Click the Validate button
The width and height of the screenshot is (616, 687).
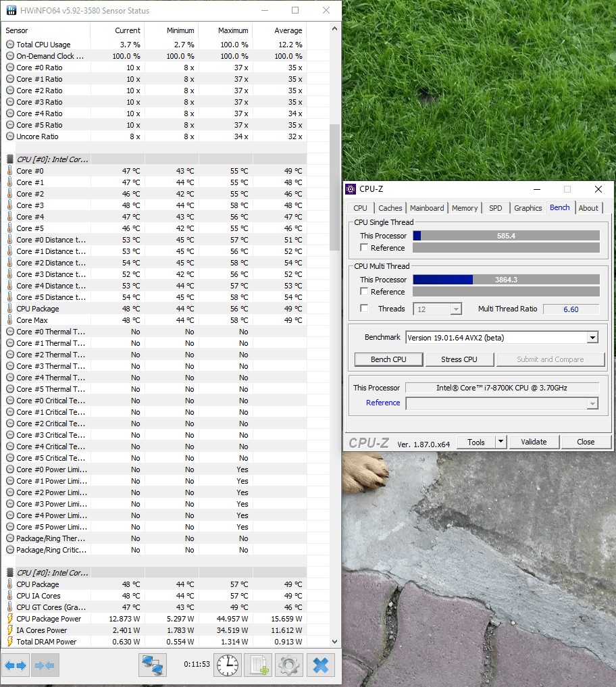(534, 442)
